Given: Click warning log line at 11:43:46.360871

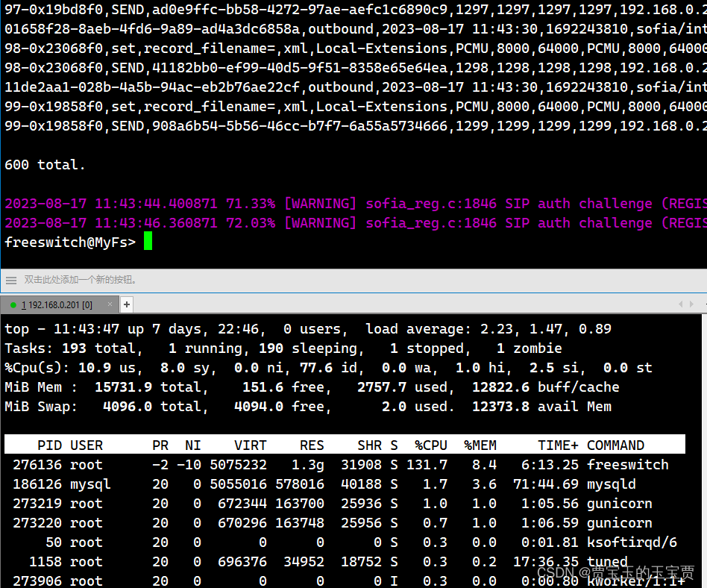Looking at the screenshot, I should pyautogui.click(x=356, y=223).
